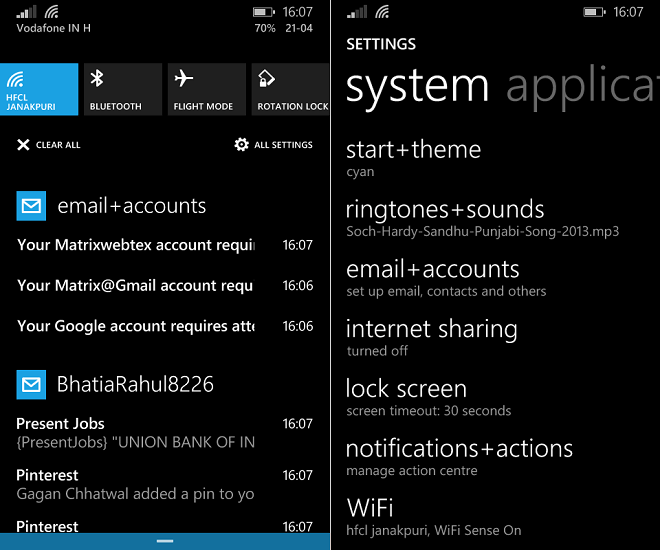
Task: Toggle the Rotation Lock quick action tile
Action: coord(290,89)
